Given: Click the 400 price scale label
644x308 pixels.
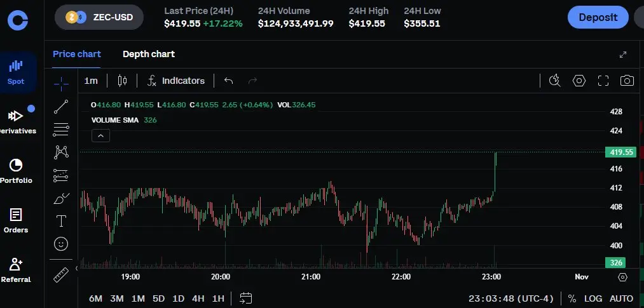Looking at the screenshot, I should (616, 245).
